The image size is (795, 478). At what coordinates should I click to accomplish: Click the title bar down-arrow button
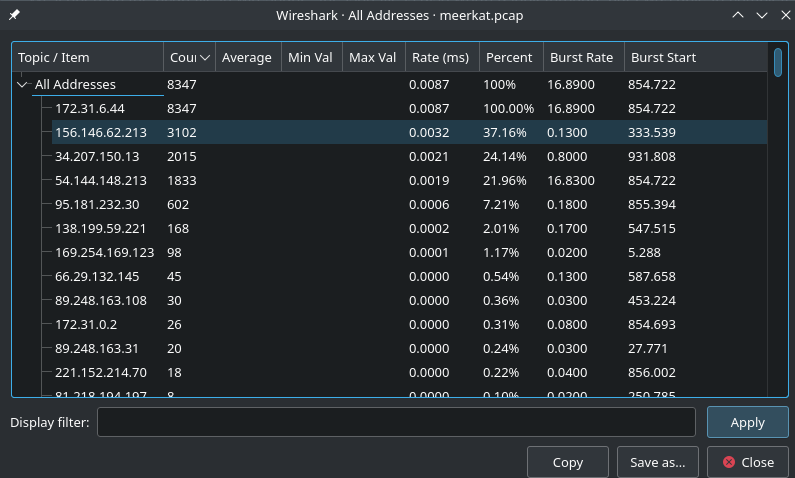[x=762, y=15]
